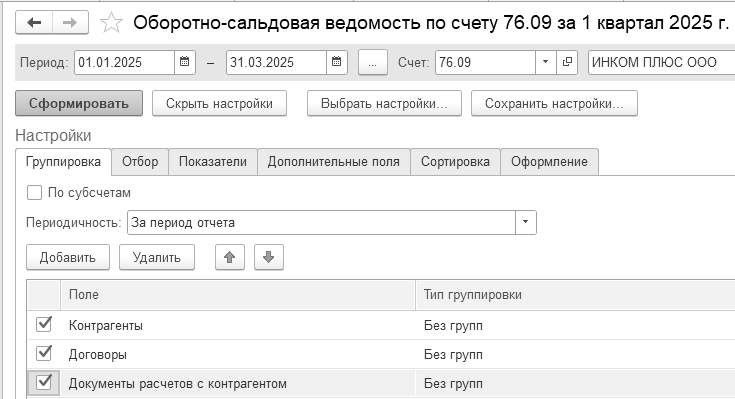
Task: Open the account 76.09 form icon
Action: coord(567,62)
